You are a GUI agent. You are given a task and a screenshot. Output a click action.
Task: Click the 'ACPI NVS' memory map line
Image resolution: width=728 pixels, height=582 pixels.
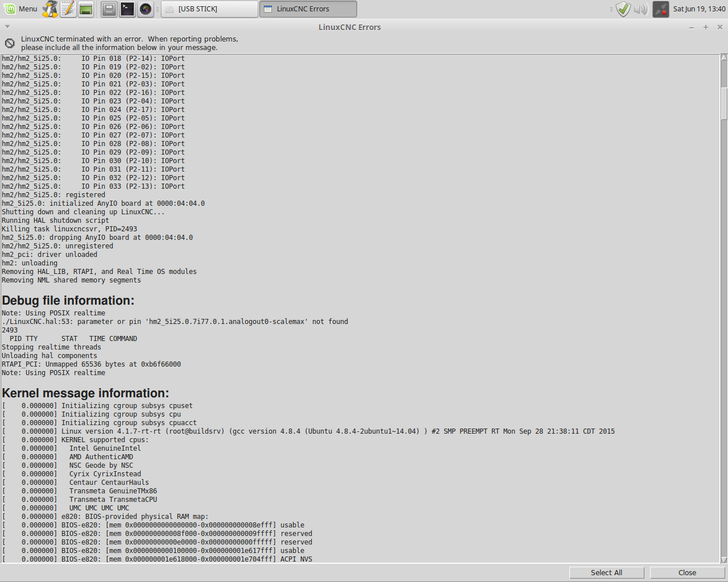157,559
